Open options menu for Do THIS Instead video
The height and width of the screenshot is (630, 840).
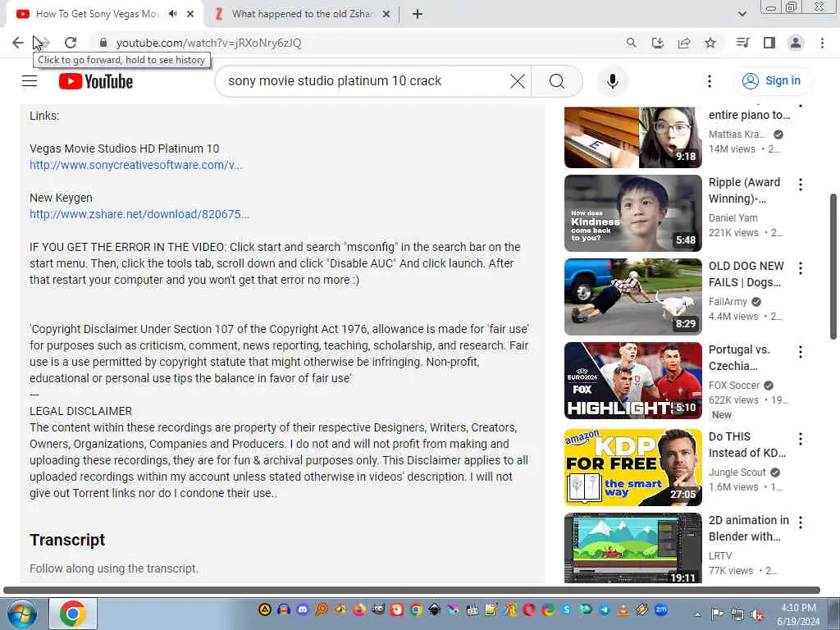[801, 439]
